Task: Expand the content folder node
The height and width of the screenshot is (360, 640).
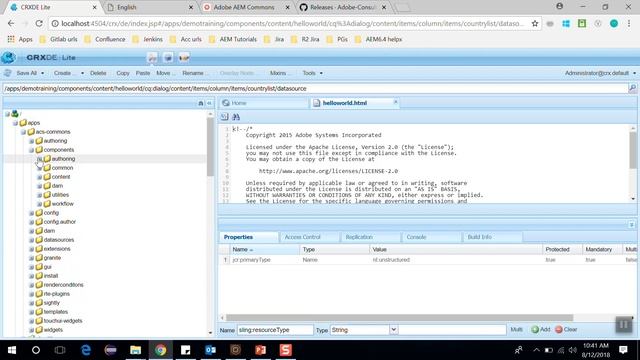Action: coord(40,177)
